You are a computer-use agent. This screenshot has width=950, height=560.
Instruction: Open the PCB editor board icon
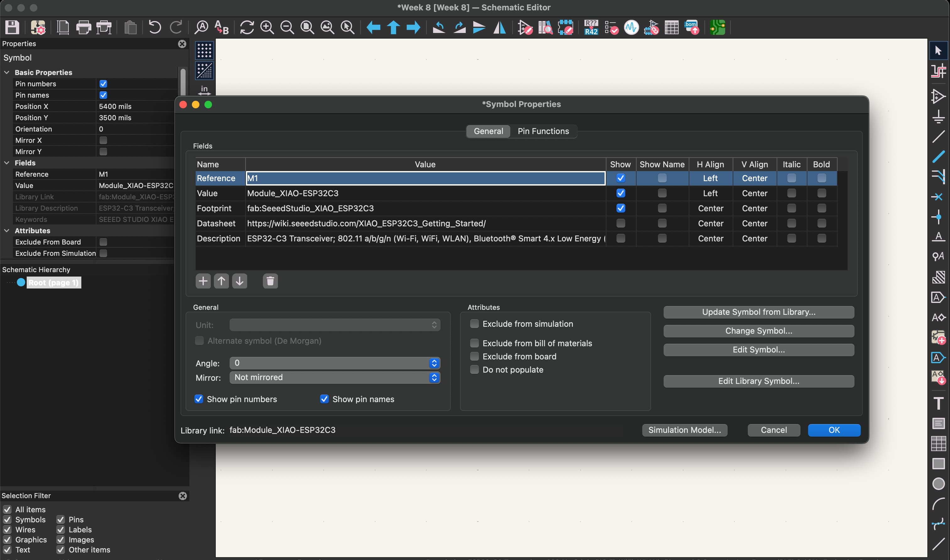[x=717, y=28]
